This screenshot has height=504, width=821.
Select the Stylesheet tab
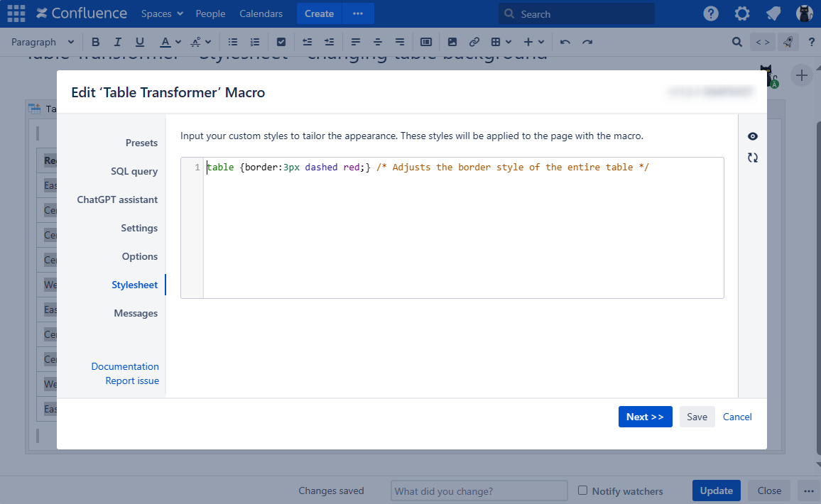pos(134,285)
